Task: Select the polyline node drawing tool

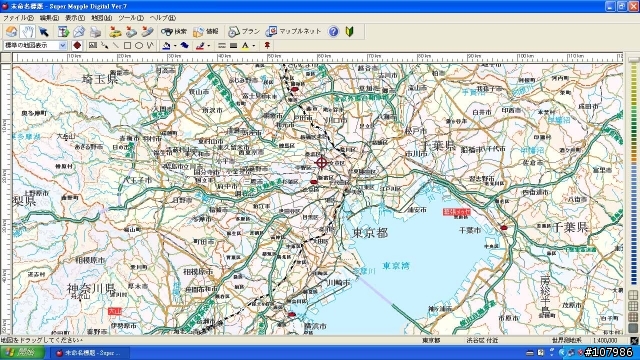Action: coord(105,46)
